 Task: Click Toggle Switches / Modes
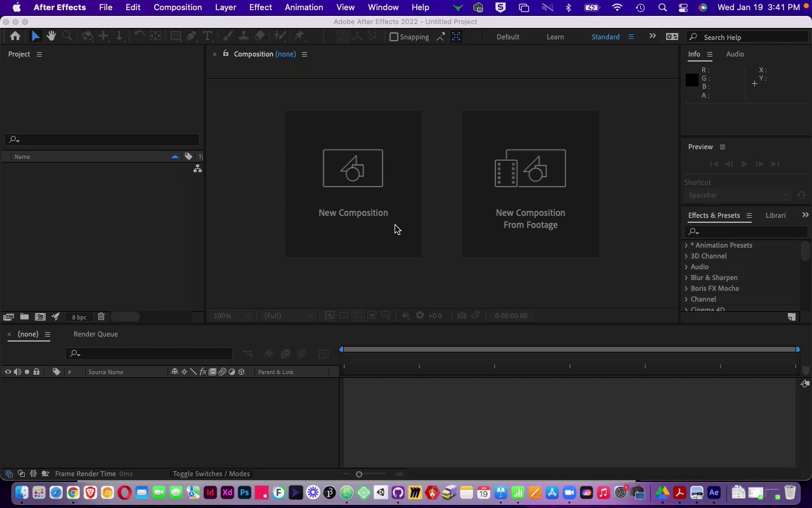(211, 474)
